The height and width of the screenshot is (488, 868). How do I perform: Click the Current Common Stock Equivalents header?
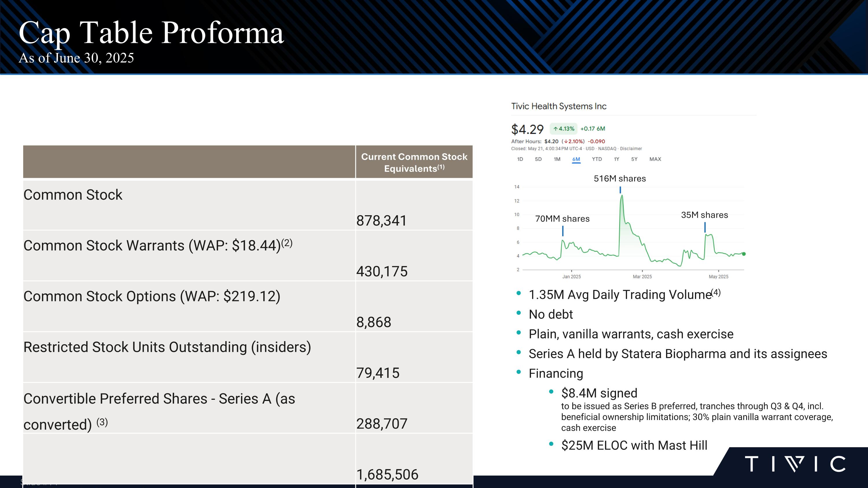pyautogui.click(x=414, y=162)
